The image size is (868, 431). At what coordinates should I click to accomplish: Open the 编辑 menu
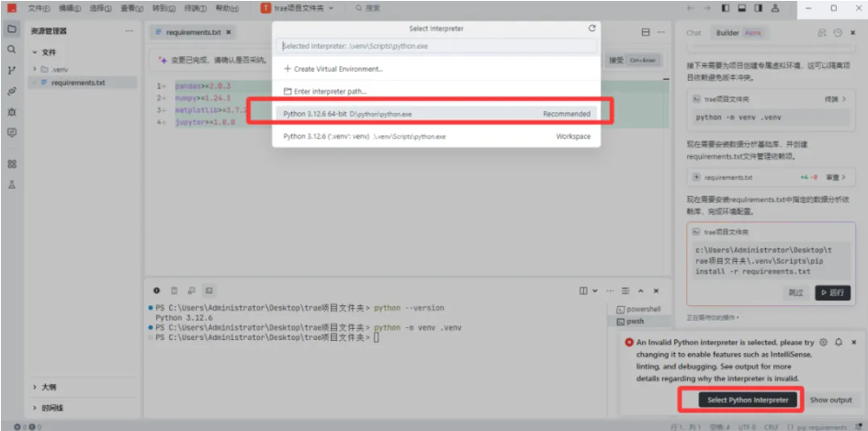click(x=69, y=8)
